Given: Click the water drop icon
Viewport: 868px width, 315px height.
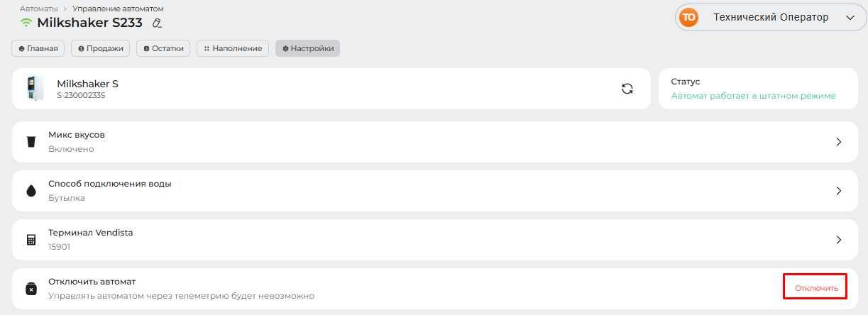Looking at the screenshot, I should (x=31, y=191).
